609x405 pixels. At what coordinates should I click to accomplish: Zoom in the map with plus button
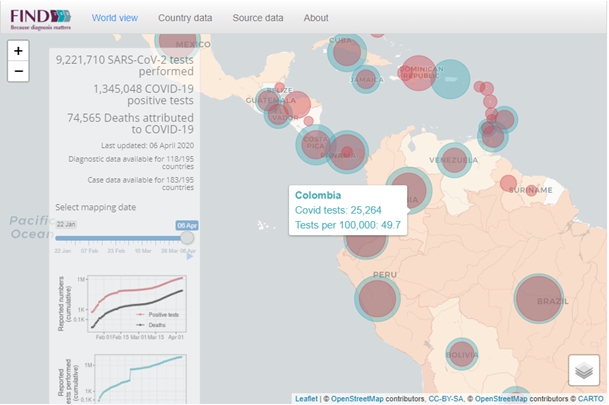(18, 51)
